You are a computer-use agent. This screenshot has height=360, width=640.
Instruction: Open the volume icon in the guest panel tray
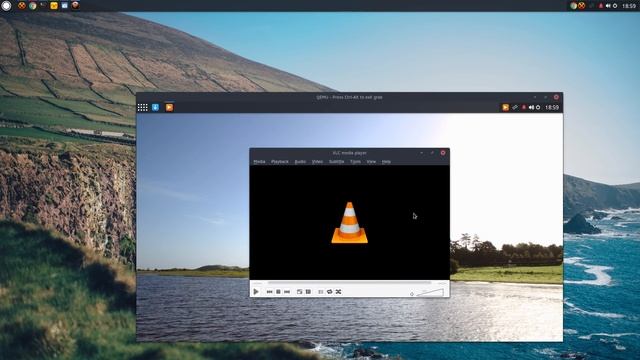coord(531,107)
